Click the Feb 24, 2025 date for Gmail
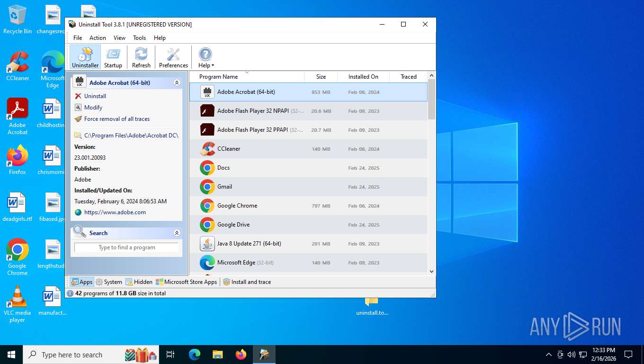The height and width of the screenshot is (364, 644). click(364, 187)
